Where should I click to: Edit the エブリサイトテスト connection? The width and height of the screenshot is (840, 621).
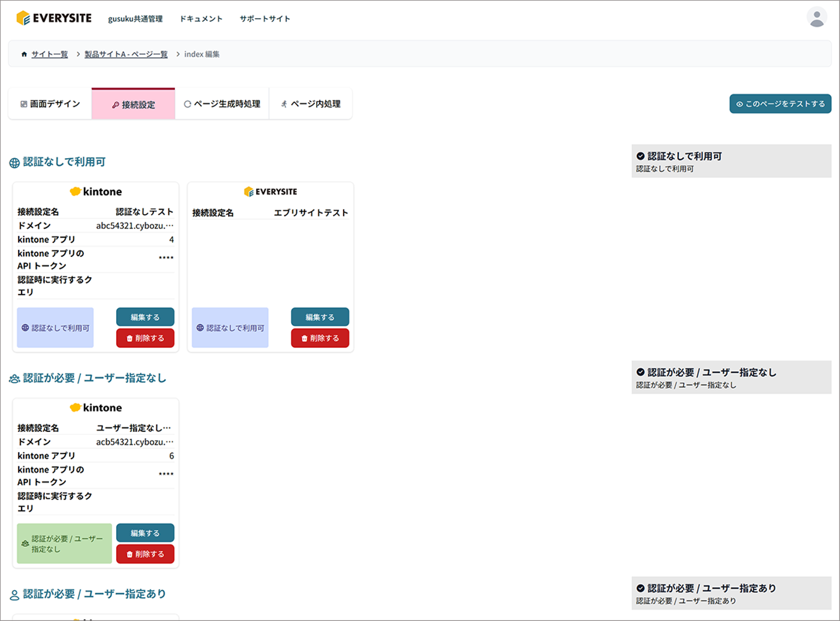coord(320,317)
